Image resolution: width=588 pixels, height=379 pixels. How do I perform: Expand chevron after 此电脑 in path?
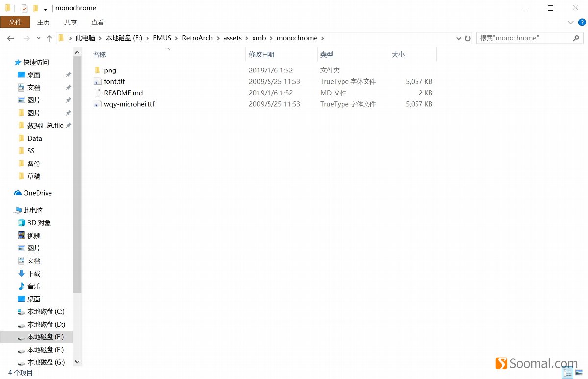point(100,38)
